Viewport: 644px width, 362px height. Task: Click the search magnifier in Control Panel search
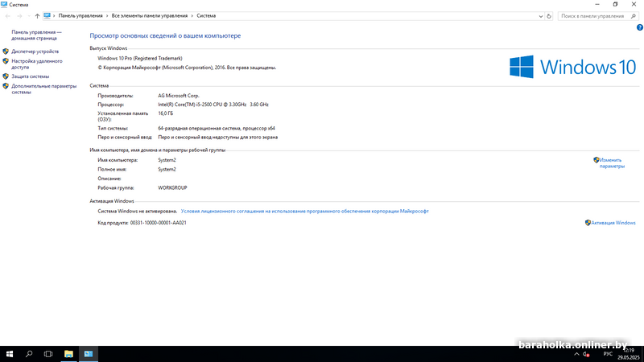[634, 16]
